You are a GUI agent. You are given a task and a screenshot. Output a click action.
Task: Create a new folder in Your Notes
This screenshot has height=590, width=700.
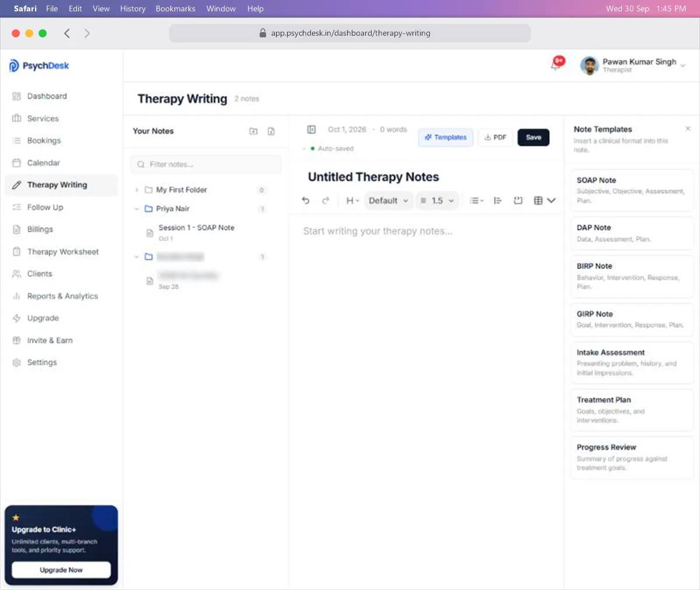[253, 131]
